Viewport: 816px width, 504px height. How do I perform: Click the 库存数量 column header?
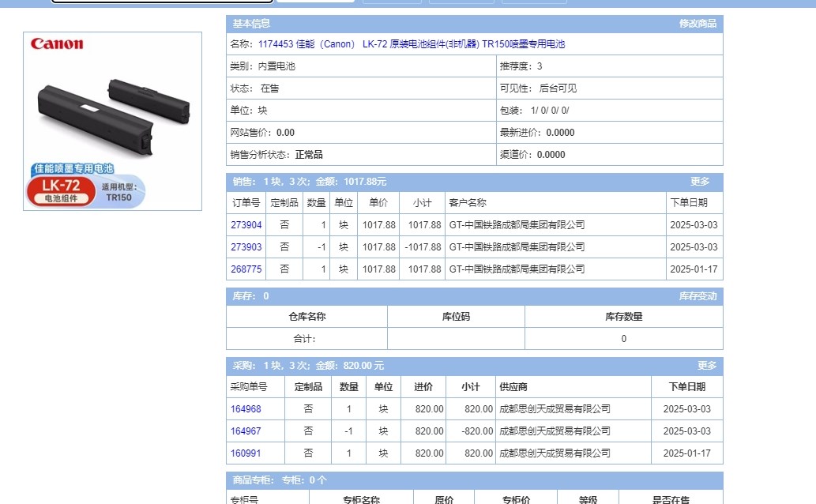coord(624,317)
